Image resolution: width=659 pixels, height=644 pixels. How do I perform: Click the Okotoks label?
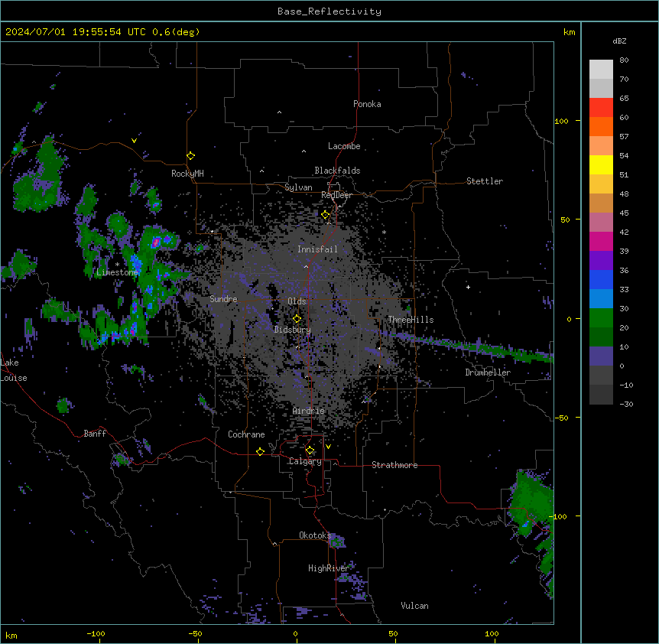click(315, 535)
